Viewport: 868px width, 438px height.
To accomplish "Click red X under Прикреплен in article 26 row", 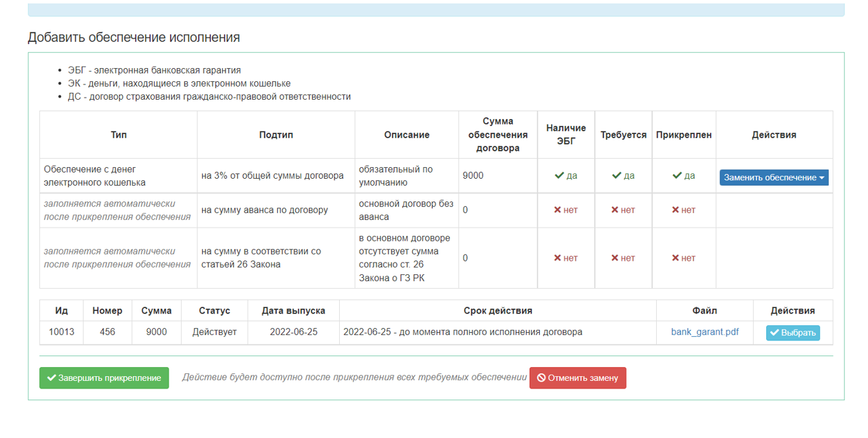I will pyautogui.click(x=675, y=259).
